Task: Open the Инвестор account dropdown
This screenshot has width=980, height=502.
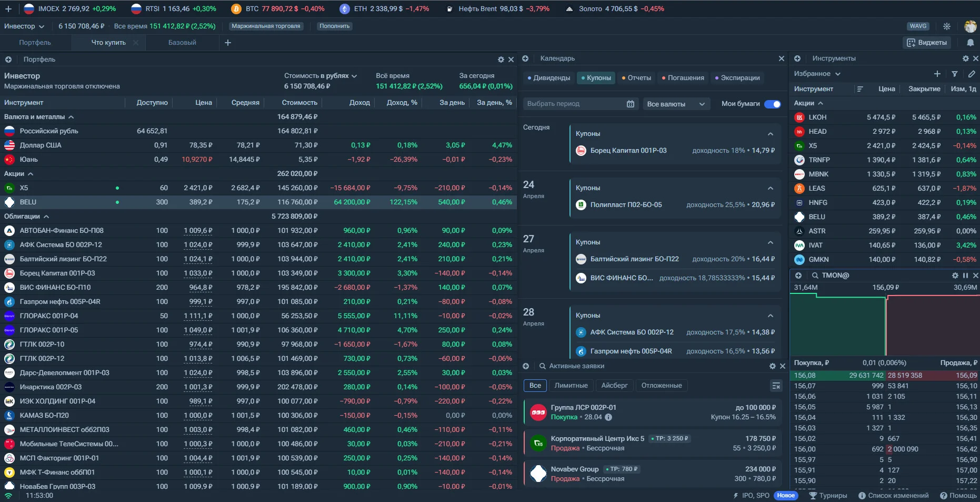Action: [24, 26]
